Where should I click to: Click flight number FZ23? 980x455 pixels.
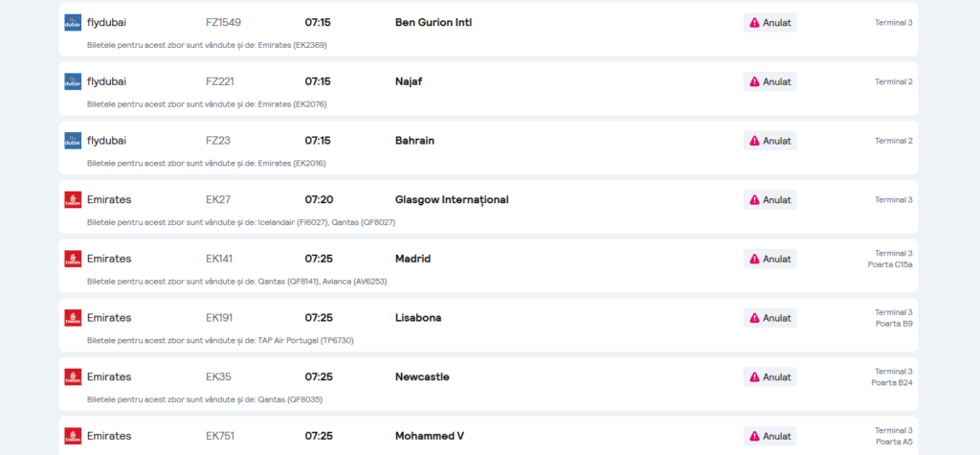[x=217, y=141]
